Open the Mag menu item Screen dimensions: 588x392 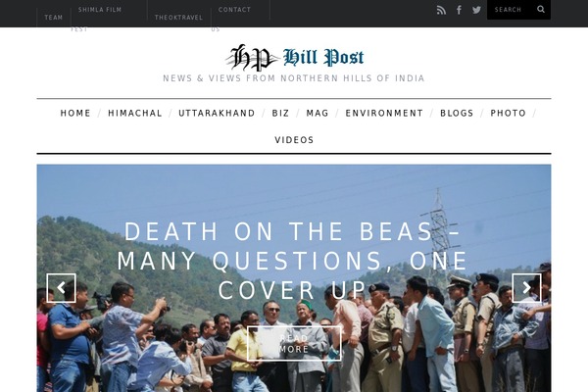coord(318,113)
